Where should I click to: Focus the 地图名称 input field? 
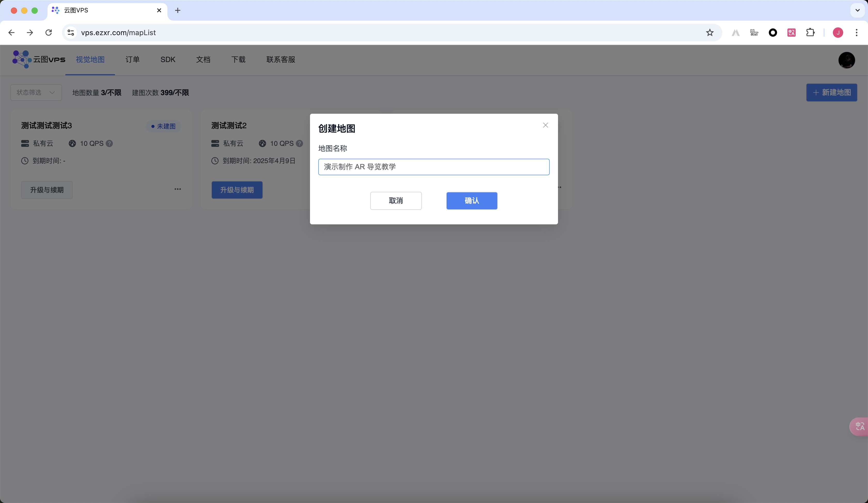pos(434,167)
